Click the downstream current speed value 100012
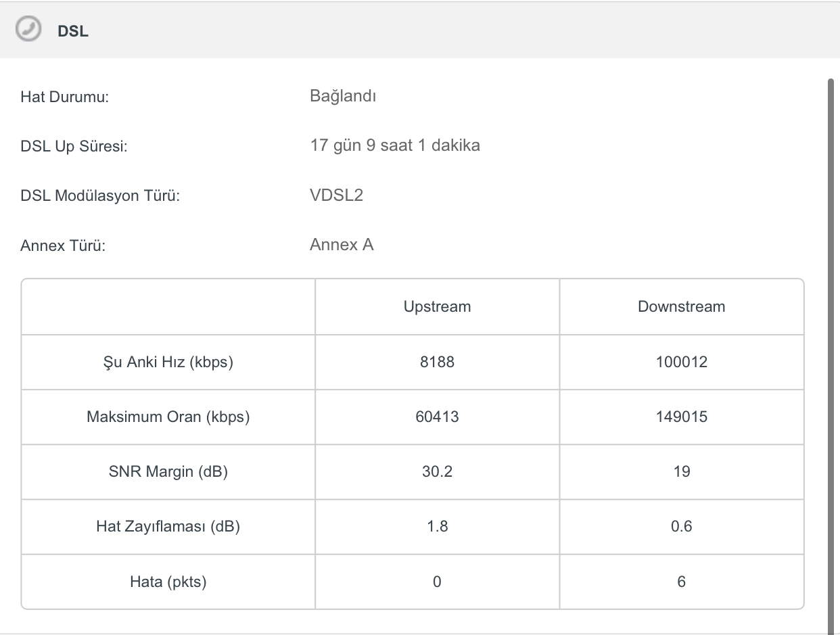The image size is (840, 635). tap(681, 362)
